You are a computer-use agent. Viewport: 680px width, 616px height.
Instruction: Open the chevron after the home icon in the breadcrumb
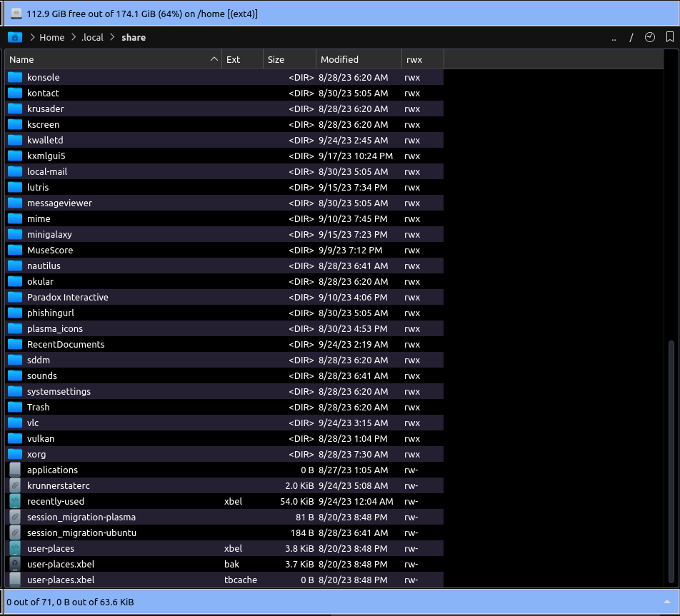pyautogui.click(x=32, y=37)
